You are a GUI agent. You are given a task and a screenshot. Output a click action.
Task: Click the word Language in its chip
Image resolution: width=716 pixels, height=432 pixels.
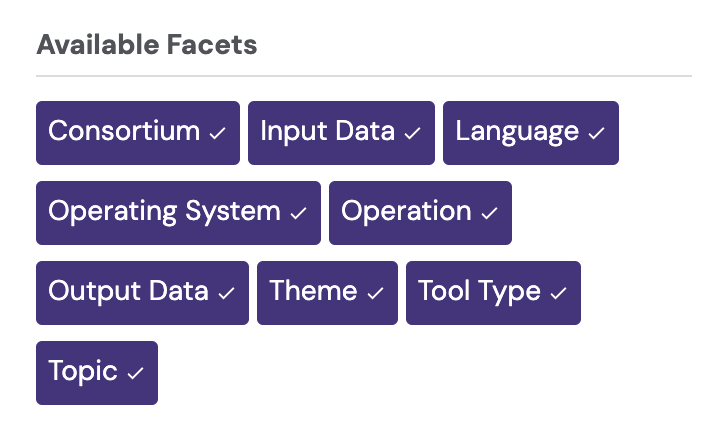click(x=517, y=132)
